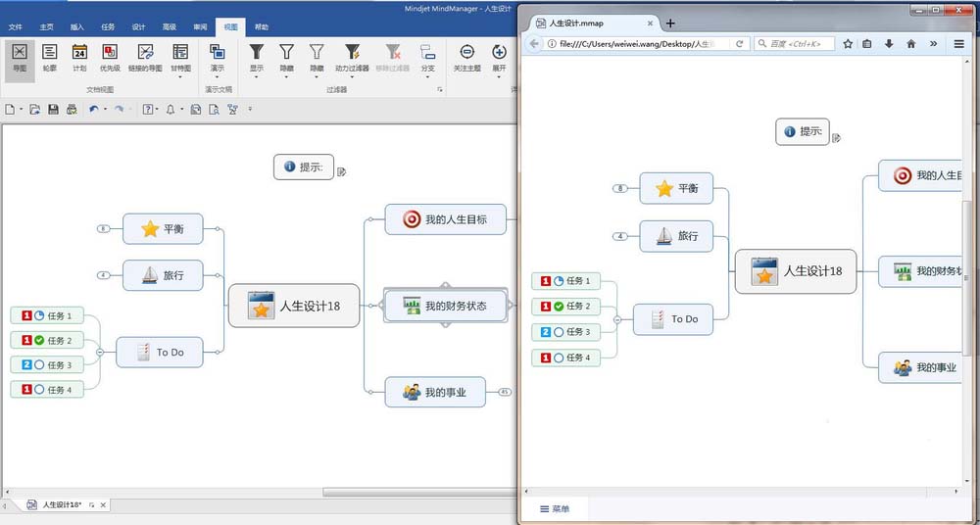Open undo history dropdown arrow
Viewport: 980px width, 525px height.
(x=105, y=110)
